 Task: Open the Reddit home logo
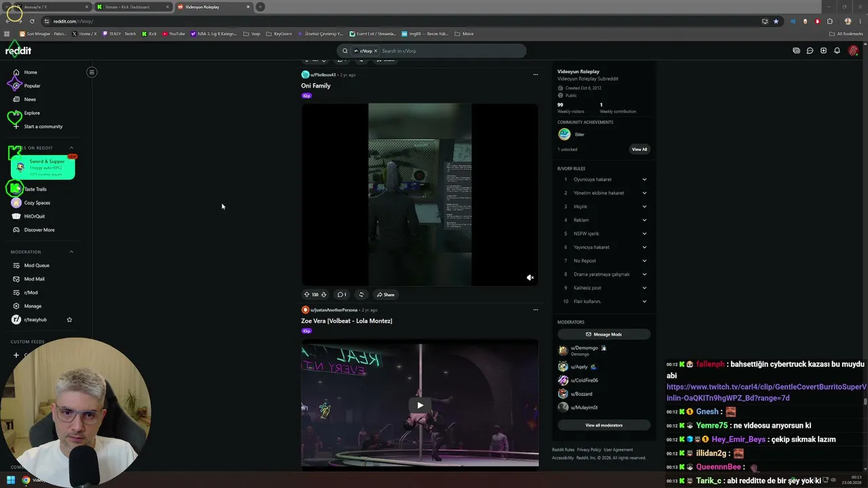point(18,51)
